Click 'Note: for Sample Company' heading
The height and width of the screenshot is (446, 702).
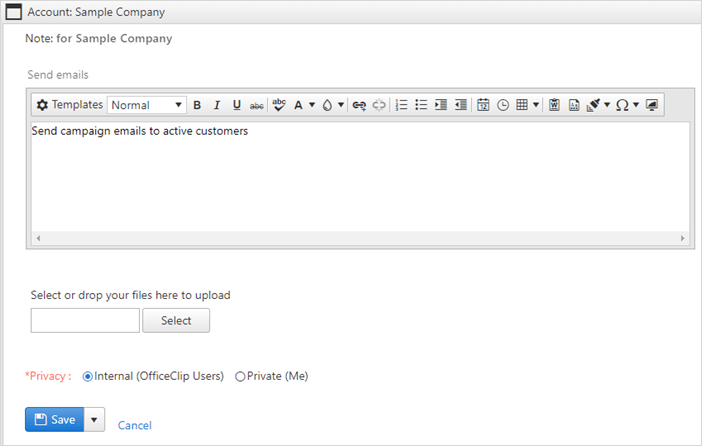point(98,39)
